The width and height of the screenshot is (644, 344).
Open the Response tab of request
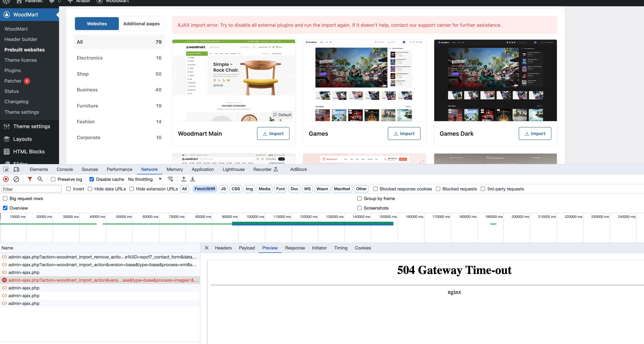coord(295,248)
